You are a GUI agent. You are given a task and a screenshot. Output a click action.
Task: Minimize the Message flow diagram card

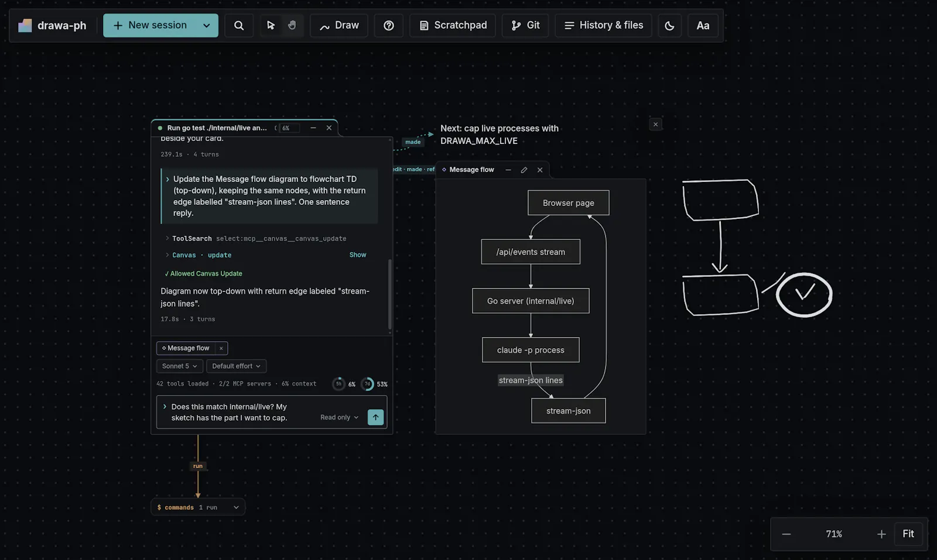[508, 170]
